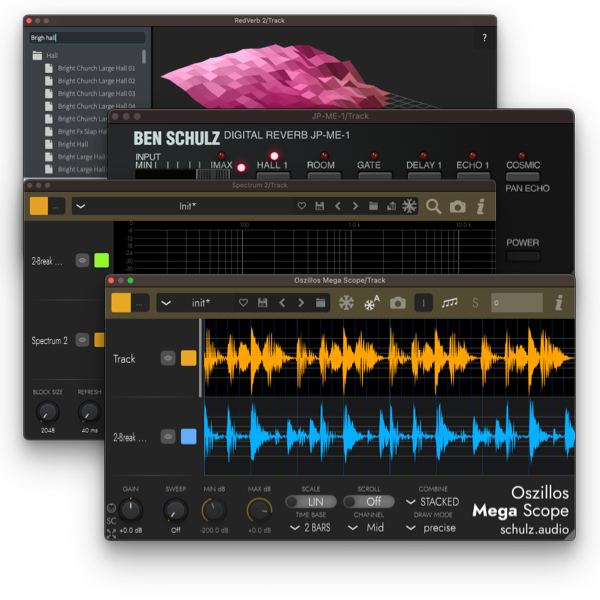
Task: Click the orange color swatch beside Track
Action: [189, 358]
